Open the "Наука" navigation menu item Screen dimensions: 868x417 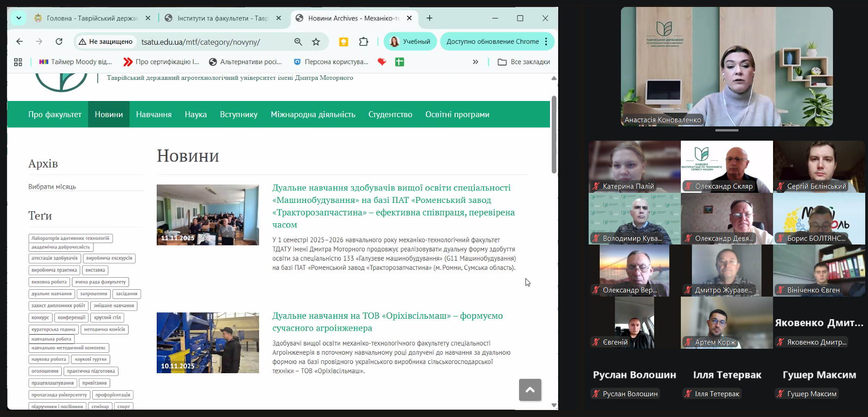click(x=195, y=114)
